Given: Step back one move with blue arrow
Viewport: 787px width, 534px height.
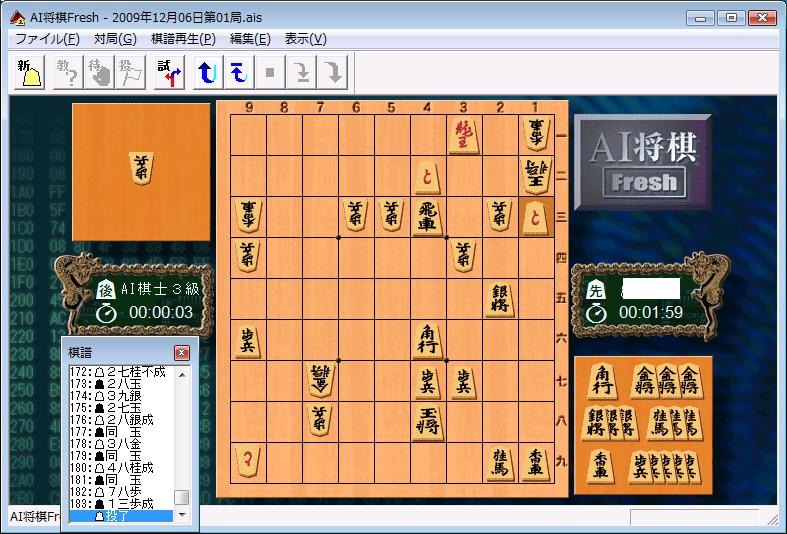Looking at the screenshot, I should tap(239, 73).
